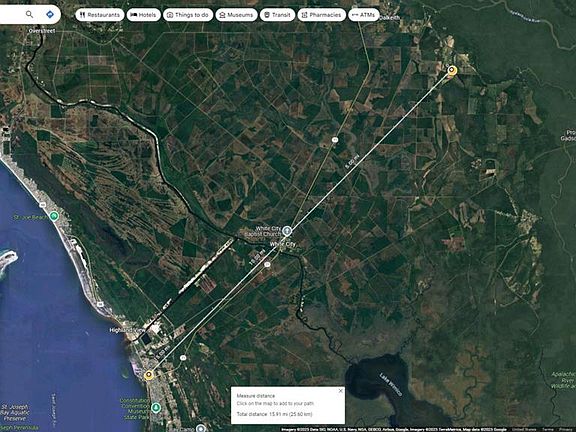Select the southwest measurement endpoint marker

[x=148, y=375]
